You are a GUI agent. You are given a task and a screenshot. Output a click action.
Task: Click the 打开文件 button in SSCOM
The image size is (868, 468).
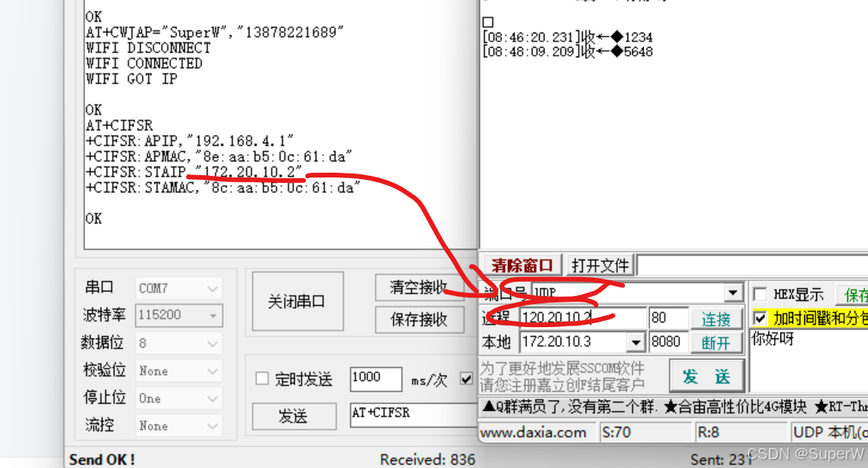600,266
